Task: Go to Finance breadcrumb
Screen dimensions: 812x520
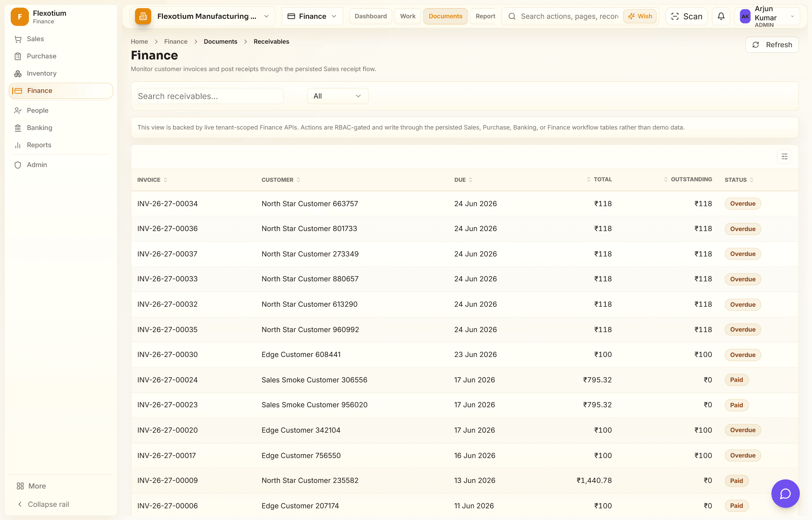Action: pos(176,42)
